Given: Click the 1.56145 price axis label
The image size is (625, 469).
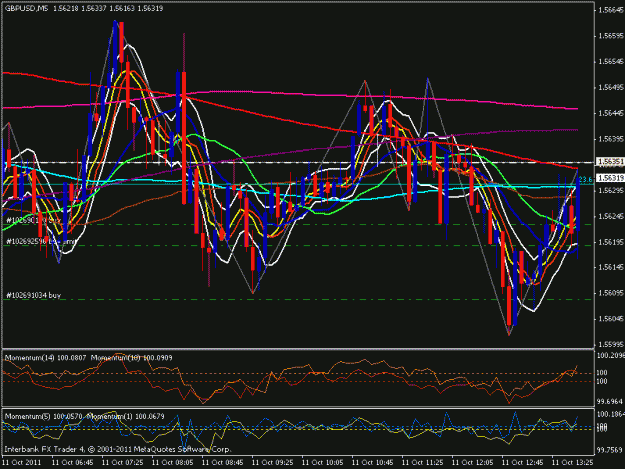Looking at the screenshot, I should 611,267.
